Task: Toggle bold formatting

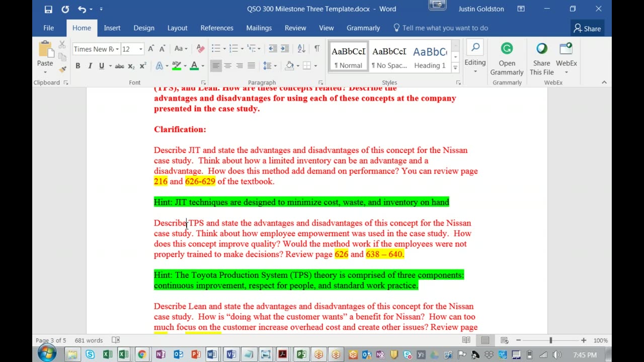Action: click(77, 66)
